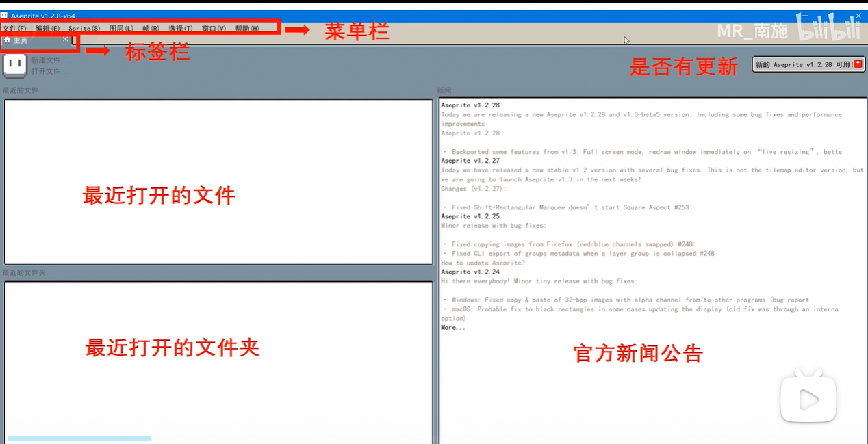Open the 帮助(H) menu
This screenshot has width=868, height=444.
coord(247,29)
